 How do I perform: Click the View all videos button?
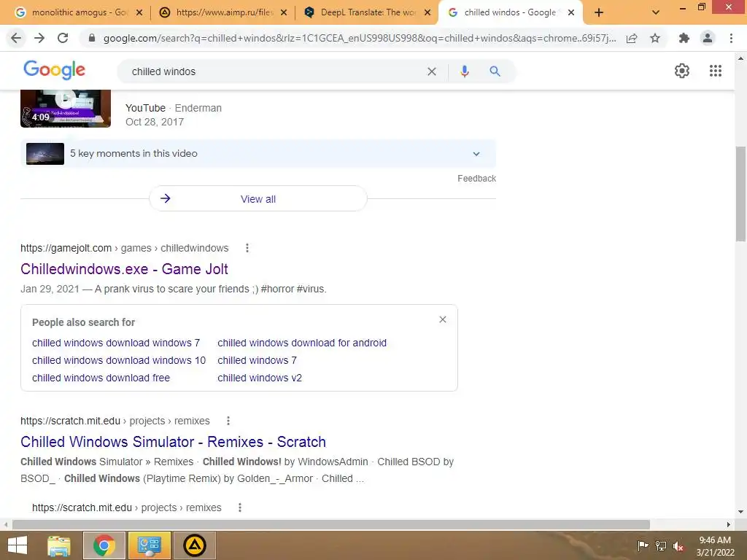coord(258,198)
